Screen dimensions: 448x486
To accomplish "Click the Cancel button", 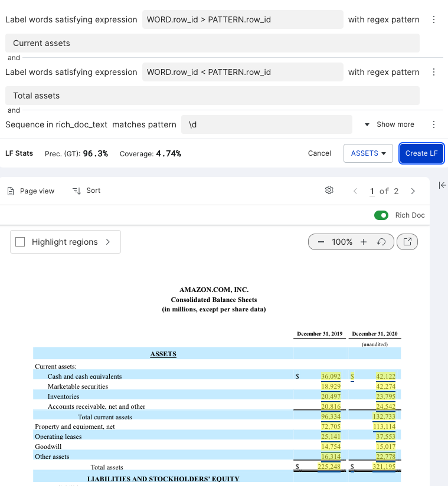I will pyautogui.click(x=319, y=153).
